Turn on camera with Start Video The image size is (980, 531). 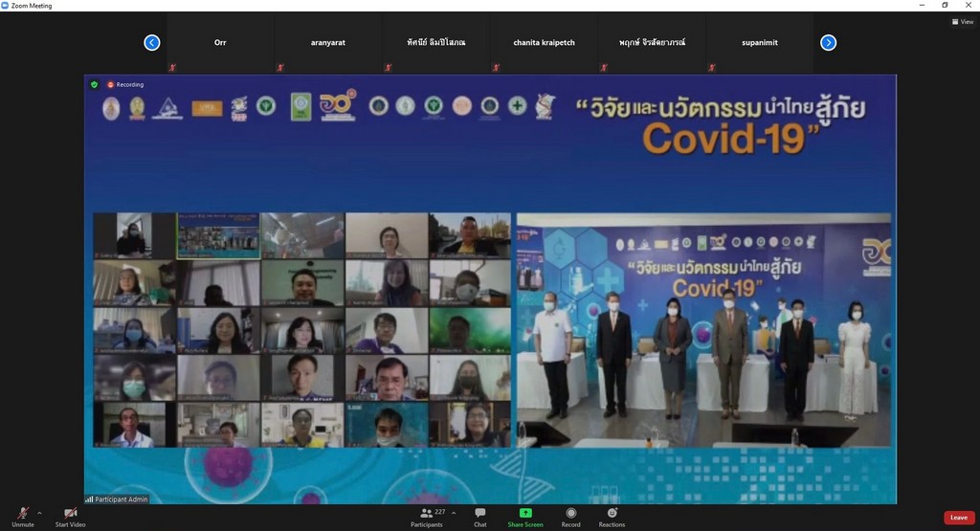pos(70,515)
